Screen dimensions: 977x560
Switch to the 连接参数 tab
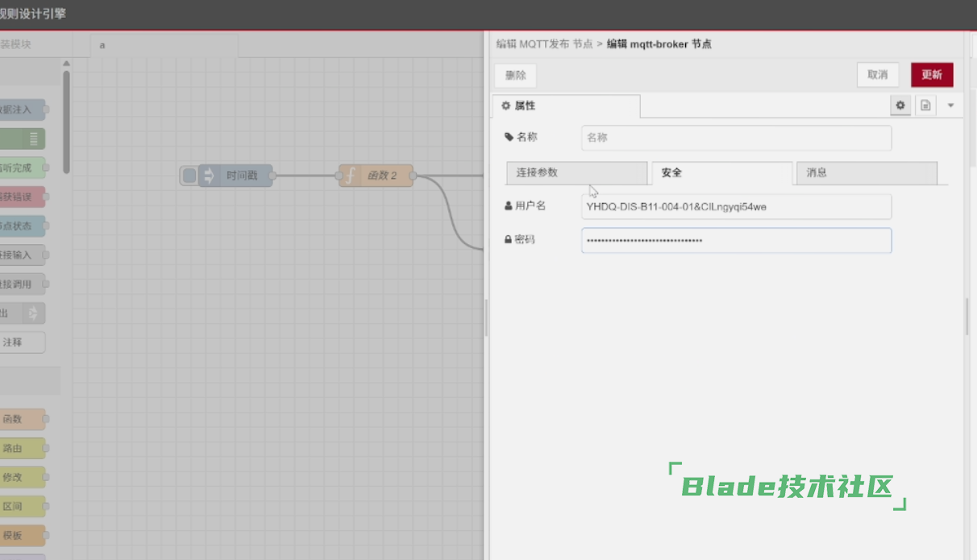click(x=576, y=173)
